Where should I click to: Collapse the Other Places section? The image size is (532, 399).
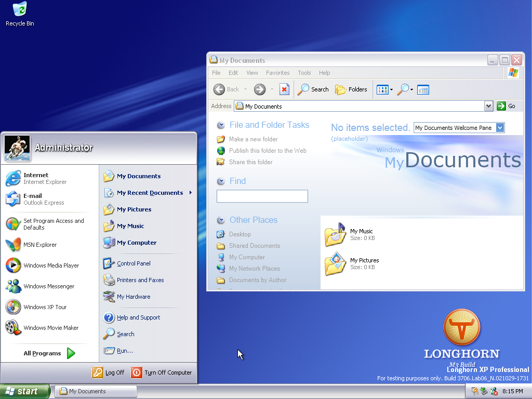221,220
